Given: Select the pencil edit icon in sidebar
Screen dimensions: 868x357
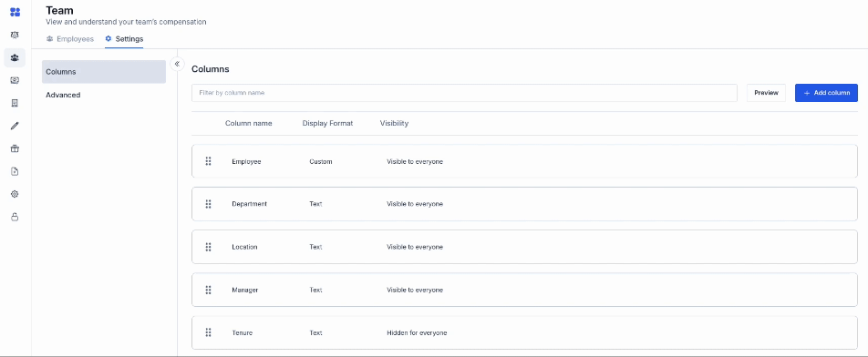Looking at the screenshot, I should click(x=15, y=126).
